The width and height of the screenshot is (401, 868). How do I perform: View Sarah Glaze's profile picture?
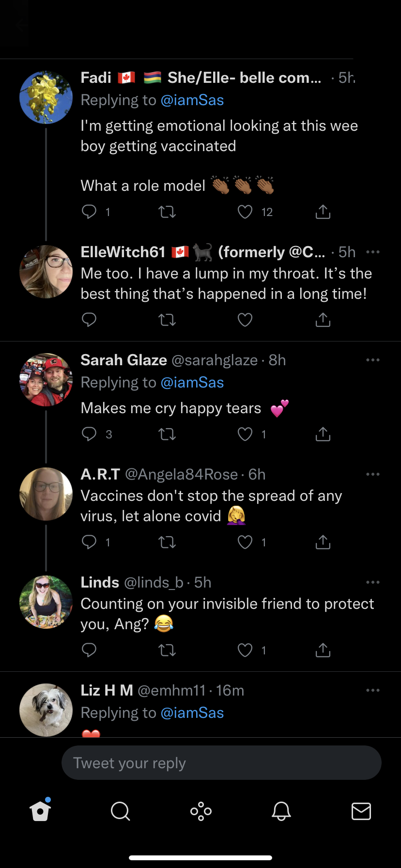click(x=46, y=379)
